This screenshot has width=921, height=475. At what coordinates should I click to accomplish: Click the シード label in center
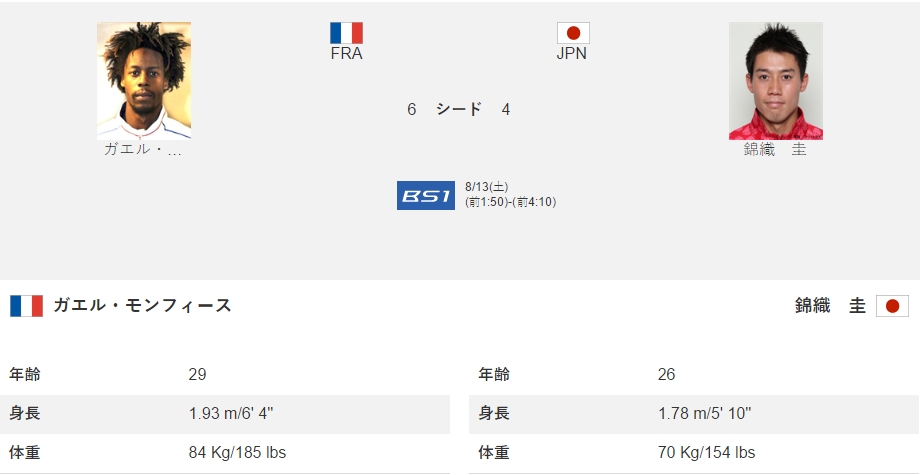pyautogui.click(x=459, y=109)
